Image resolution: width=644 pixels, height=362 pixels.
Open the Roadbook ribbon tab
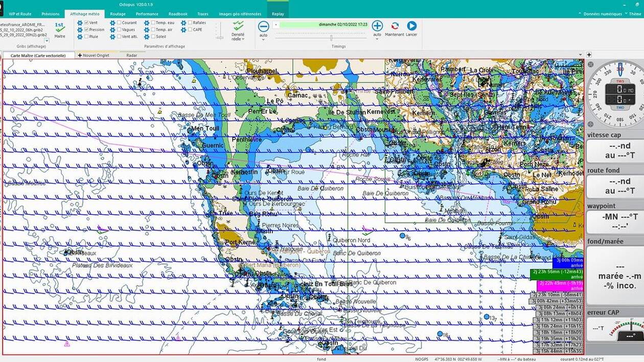(178, 14)
